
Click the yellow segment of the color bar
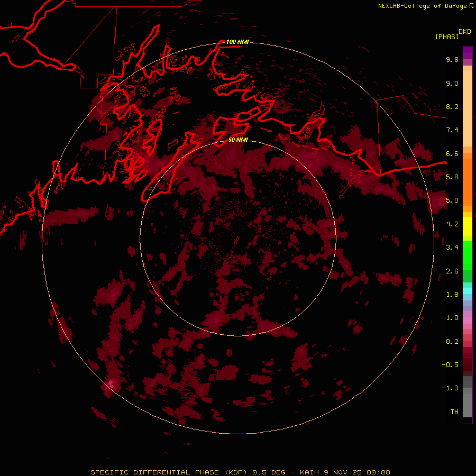point(467,226)
